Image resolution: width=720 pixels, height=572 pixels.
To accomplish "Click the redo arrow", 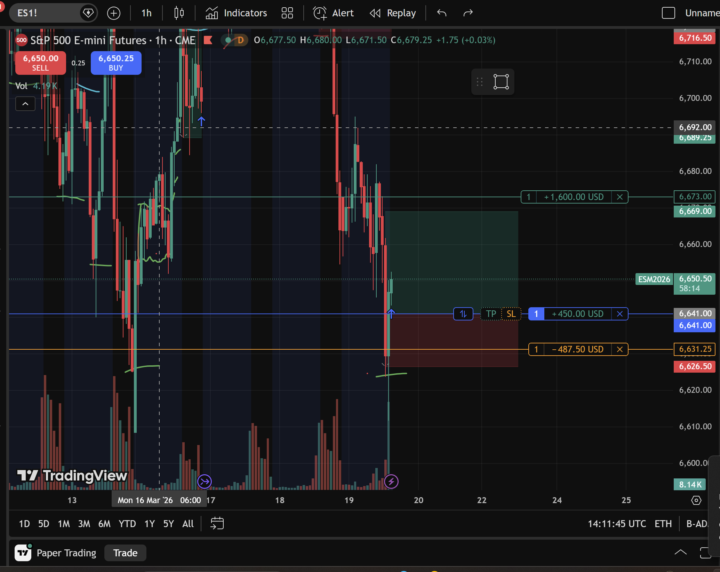I will point(468,13).
